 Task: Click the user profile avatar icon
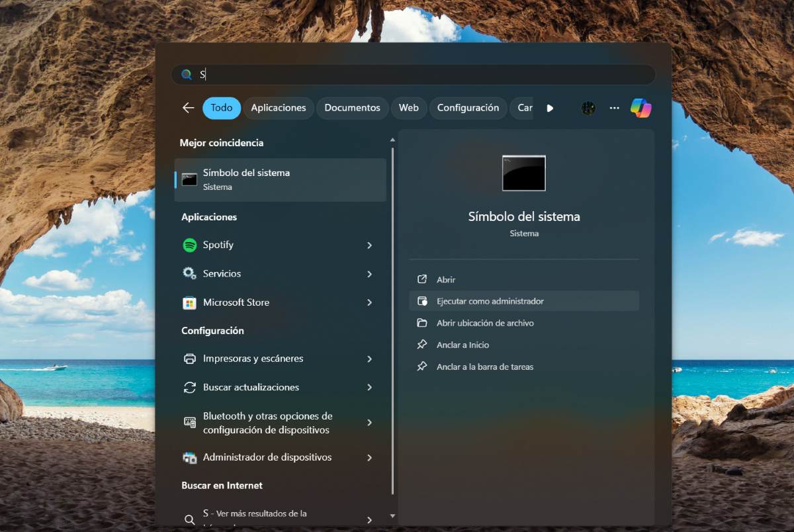tap(588, 108)
